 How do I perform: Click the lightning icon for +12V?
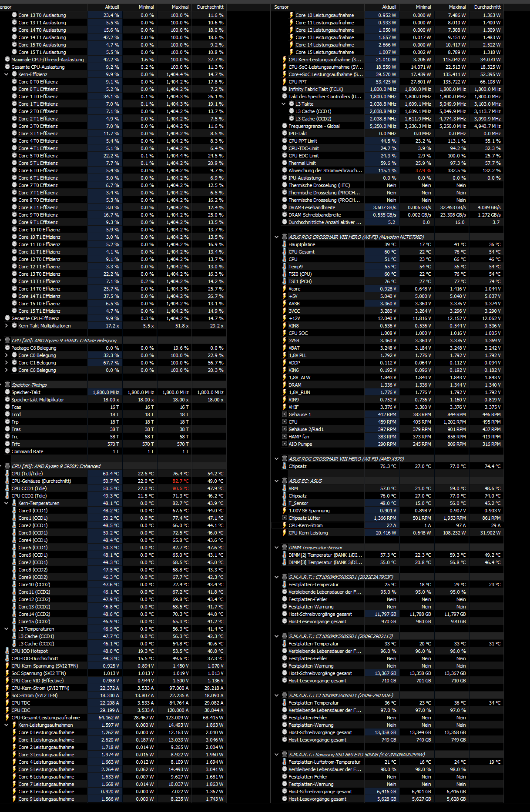click(285, 318)
